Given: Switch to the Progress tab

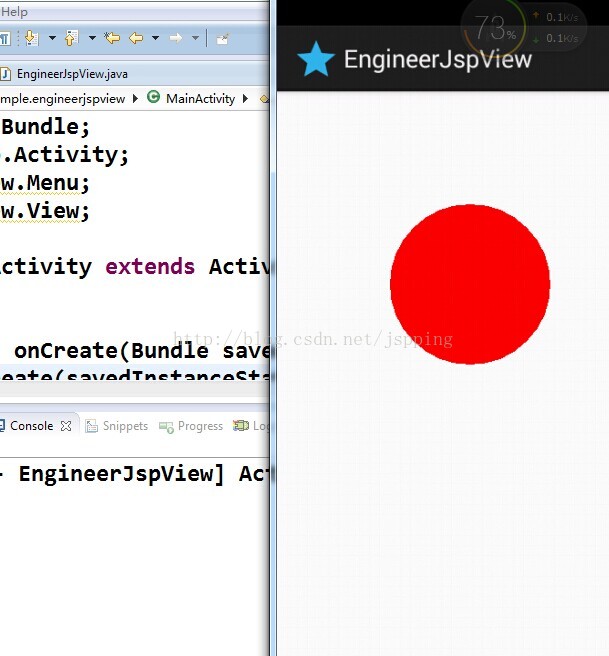Looking at the screenshot, I should click(x=200, y=426).
